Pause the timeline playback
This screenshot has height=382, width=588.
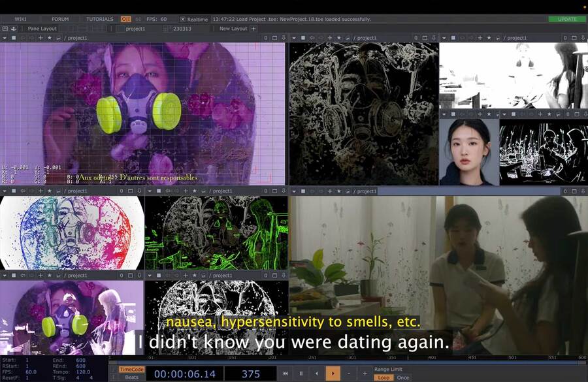pyautogui.click(x=301, y=374)
